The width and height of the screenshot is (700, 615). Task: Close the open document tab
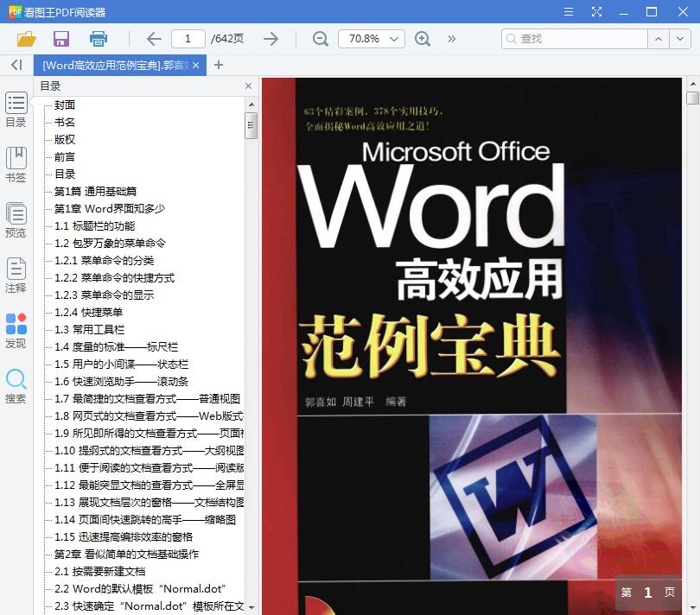coord(195,65)
